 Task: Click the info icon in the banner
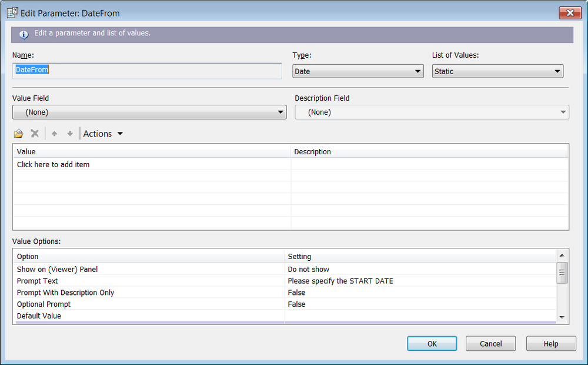pos(24,35)
